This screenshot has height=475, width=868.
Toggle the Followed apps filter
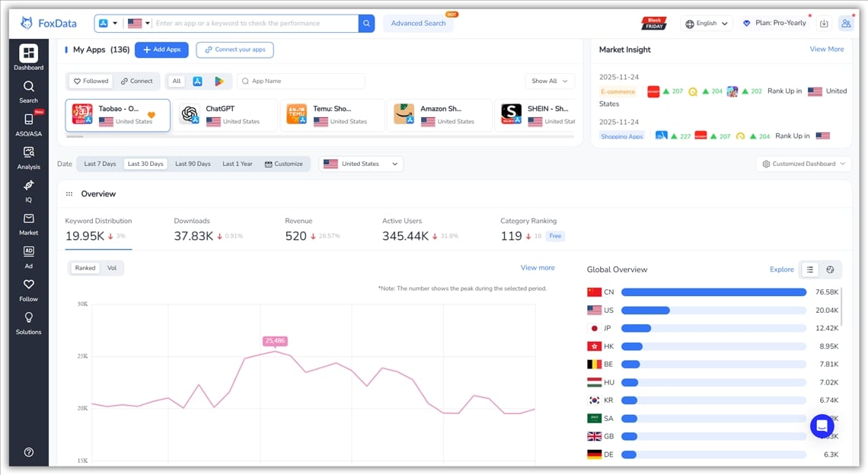coord(91,81)
